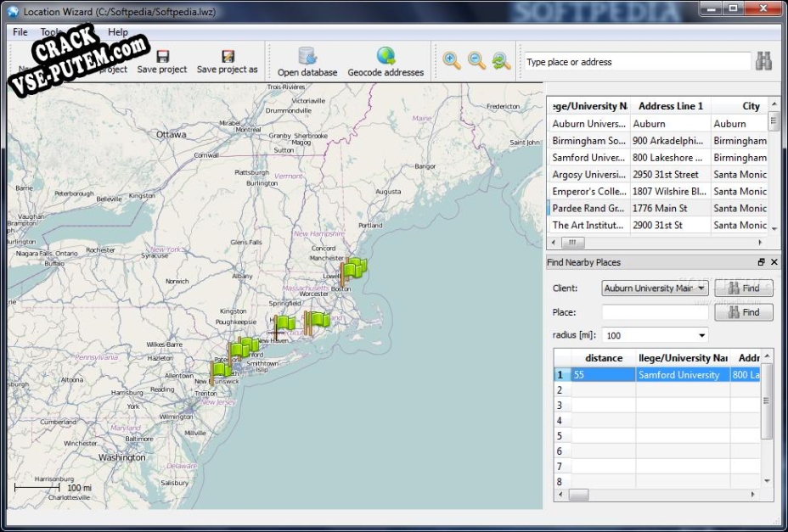This screenshot has width=788, height=532.
Task: Open the Client dropdown list
Action: (x=701, y=288)
